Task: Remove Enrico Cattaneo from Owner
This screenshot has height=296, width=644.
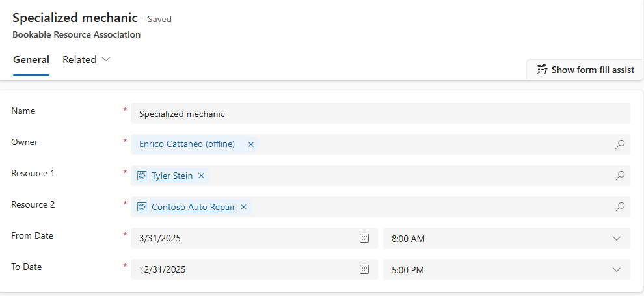Action: tap(251, 144)
